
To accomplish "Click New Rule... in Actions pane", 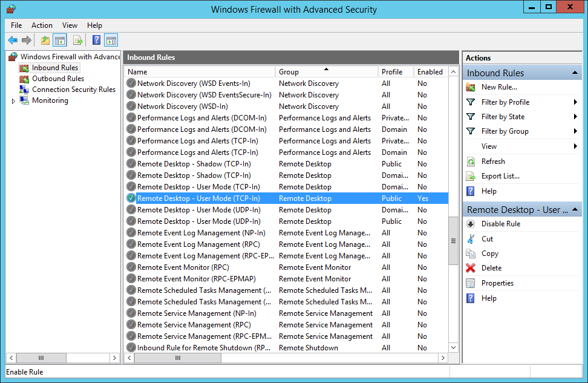I will [x=499, y=87].
